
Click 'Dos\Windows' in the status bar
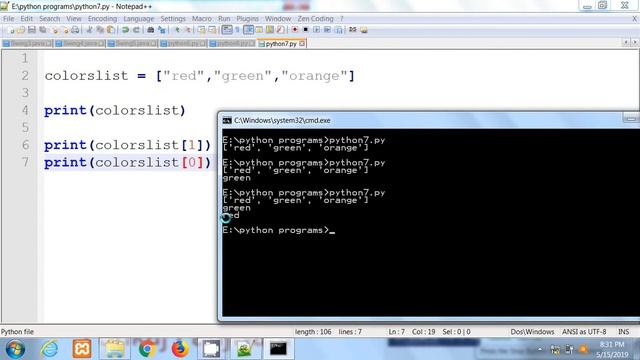point(532,332)
